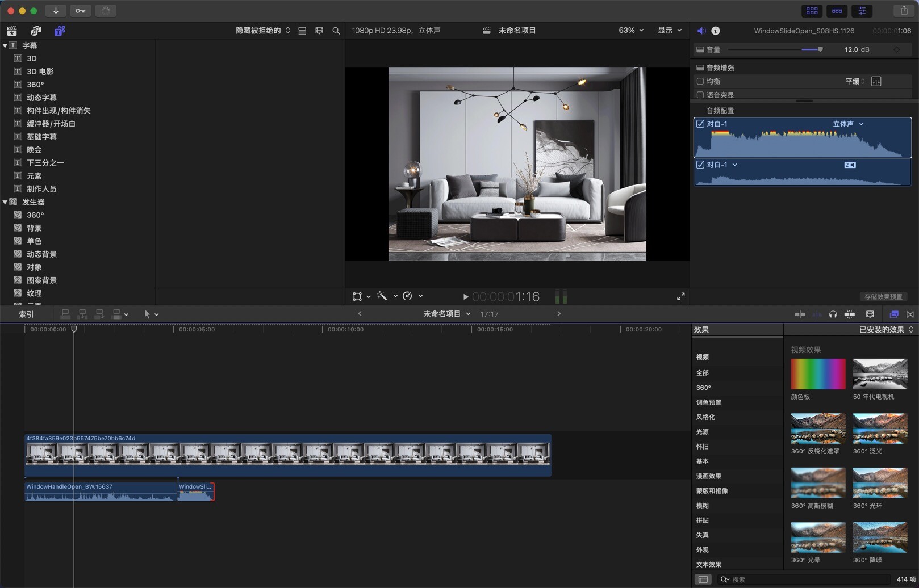Screen dimensions: 919x588
Task: Open the clip appearance filmstrip icon in browser
Action: tap(319, 31)
